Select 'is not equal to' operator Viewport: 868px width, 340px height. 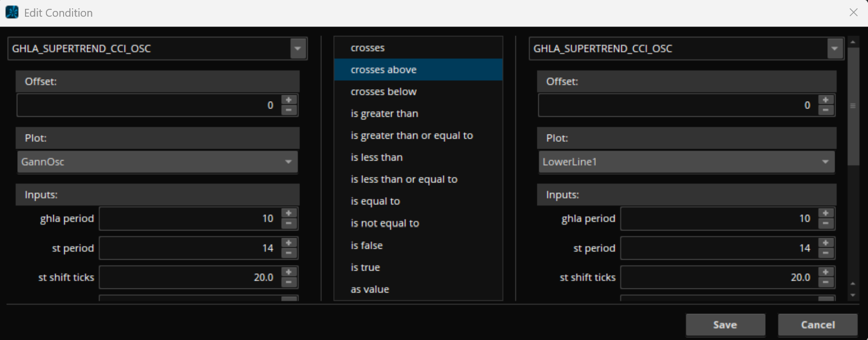click(x=384, y=223)
